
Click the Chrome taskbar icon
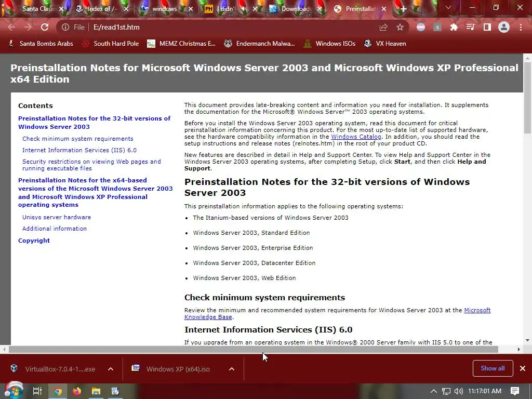[x=58, y=391]
